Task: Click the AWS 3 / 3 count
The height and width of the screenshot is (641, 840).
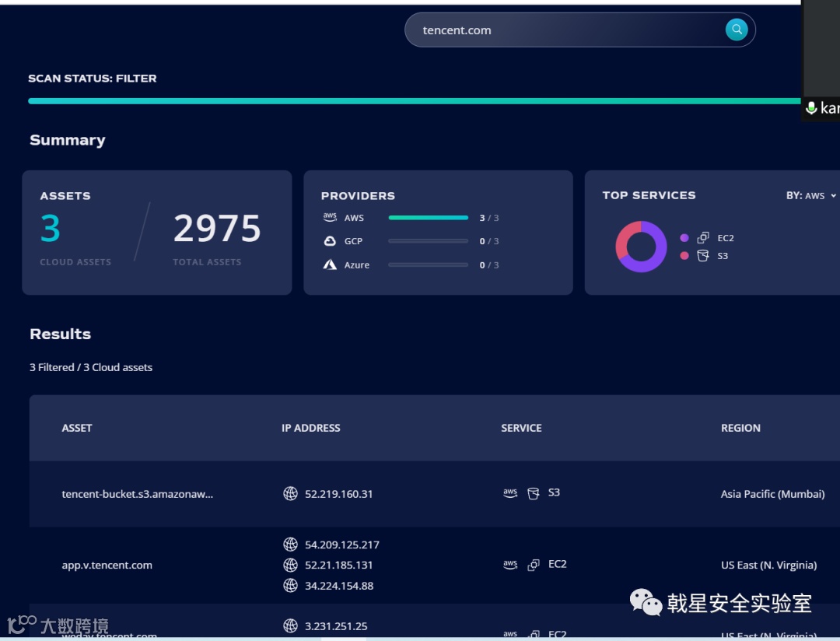Action: point(489,218)
